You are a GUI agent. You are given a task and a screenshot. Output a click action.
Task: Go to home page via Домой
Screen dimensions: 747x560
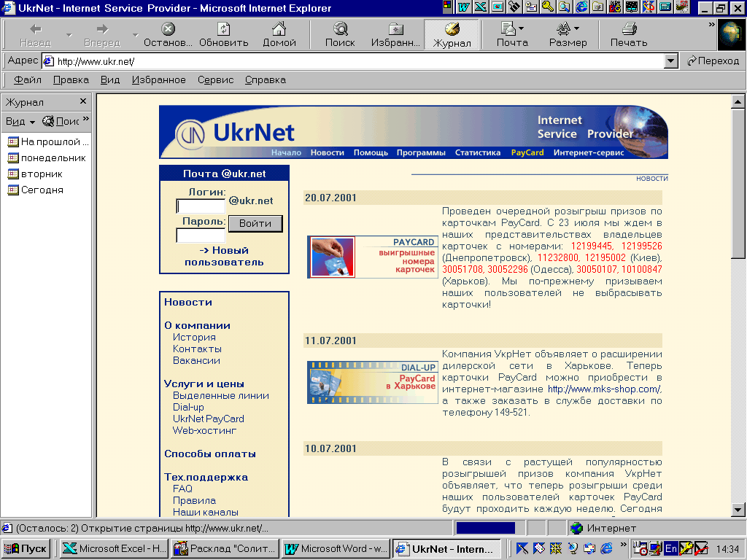click(x=279, y=35)
